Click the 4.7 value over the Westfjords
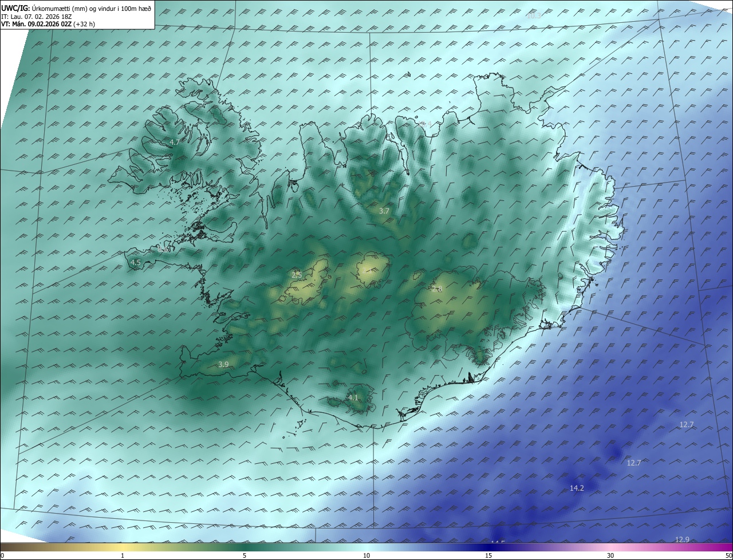This screenshot has height=560, width=733. [x=175, y=142]
